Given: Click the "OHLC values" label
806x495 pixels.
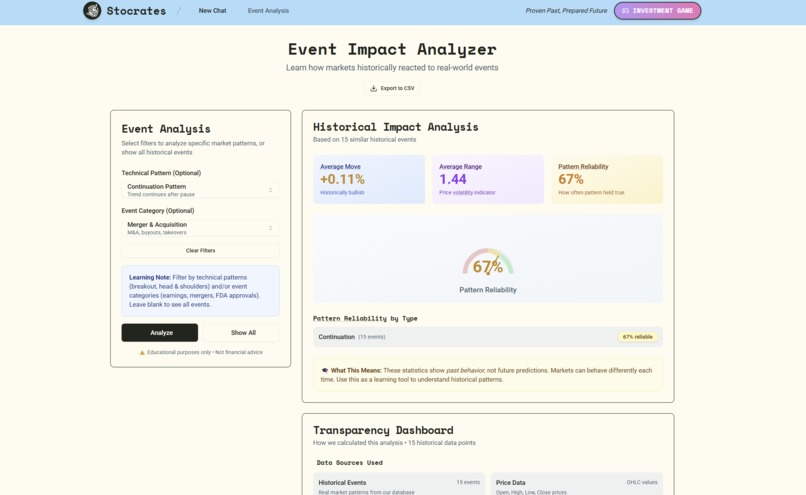Looking at the screenshot, I should [642, 482].
